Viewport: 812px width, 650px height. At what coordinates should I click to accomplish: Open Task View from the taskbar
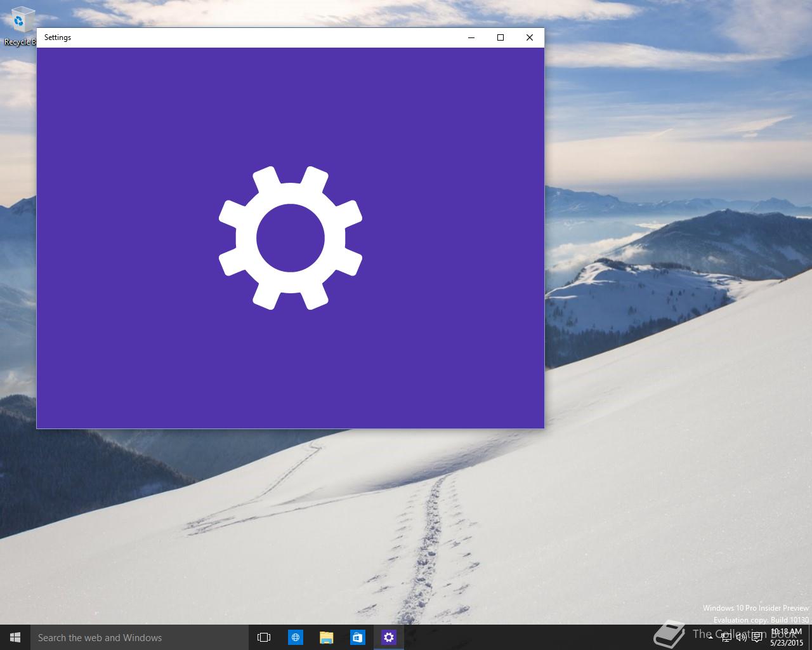click(x=264, y=637)
